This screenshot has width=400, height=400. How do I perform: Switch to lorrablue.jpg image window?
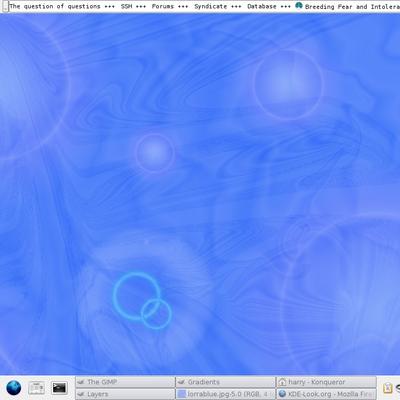225,394
